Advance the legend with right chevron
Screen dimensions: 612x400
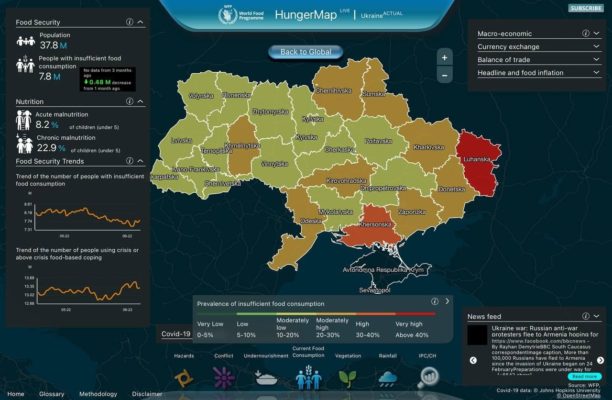click(x=447, y=301)
